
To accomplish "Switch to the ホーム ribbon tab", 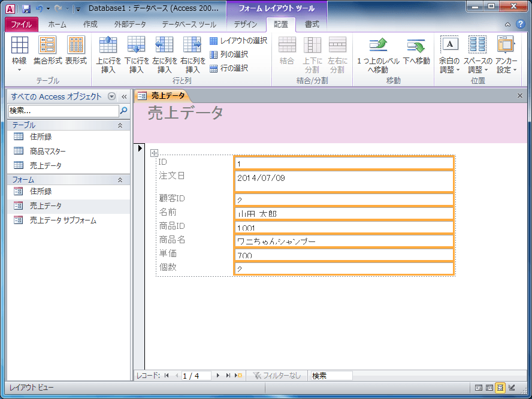I will pyautogui.click(x=57, y=25).
